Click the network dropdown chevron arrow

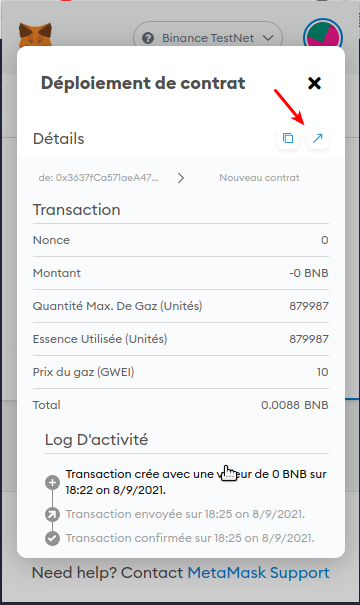pyautogui.click(x=268, y=38)
